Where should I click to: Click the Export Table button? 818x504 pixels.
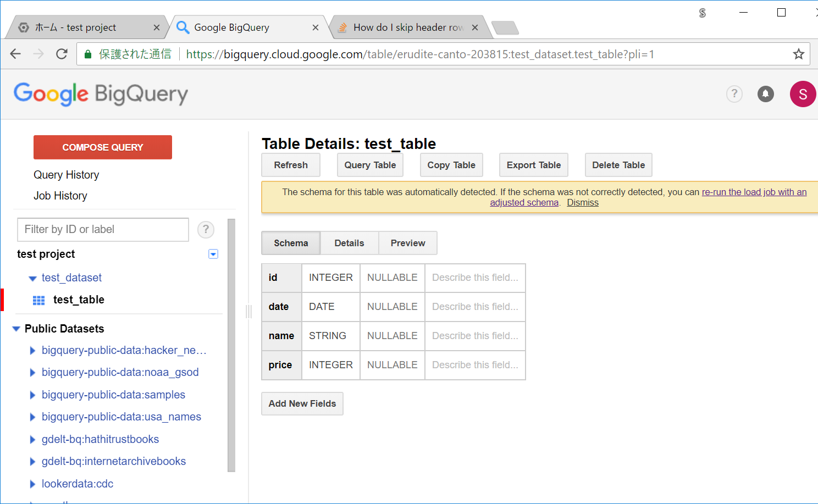click(533, 165)
